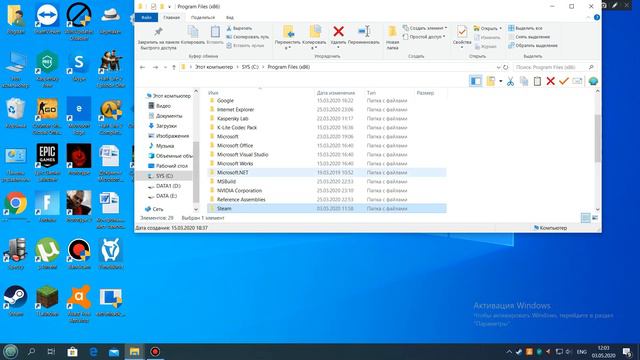Select the Steam folder row
The image size is (640, 360).
point(327,209)
